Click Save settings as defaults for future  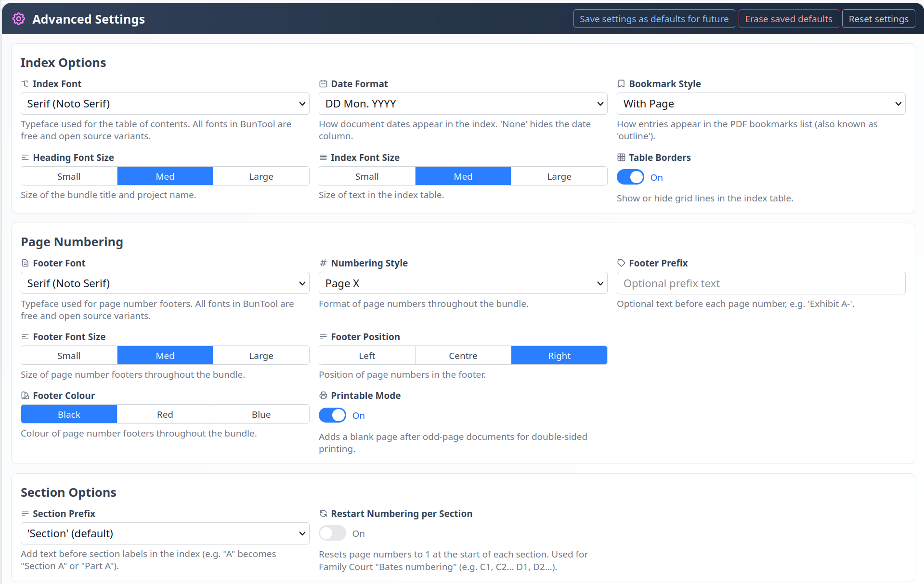point(654,19)
